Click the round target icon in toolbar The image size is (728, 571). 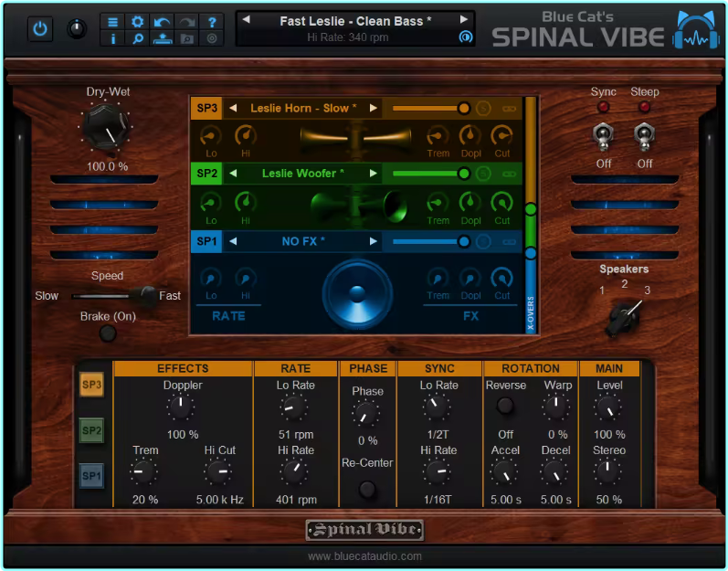212,38
